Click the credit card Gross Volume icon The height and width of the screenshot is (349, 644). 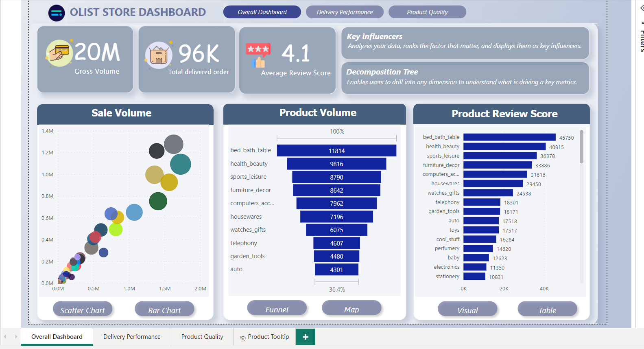(60, 53)
